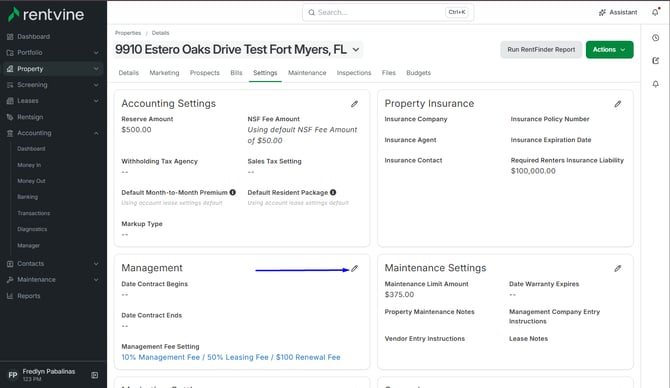Open the green Actions dropdown
Image resolution: width=670 pixels, height=388 pixels.
click(609, 50)
